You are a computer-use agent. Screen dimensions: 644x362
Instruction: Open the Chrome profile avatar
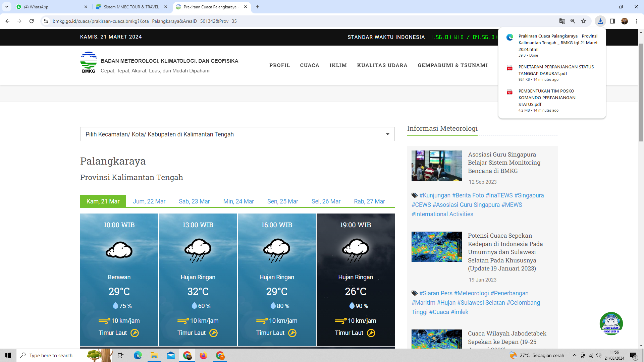625,21
